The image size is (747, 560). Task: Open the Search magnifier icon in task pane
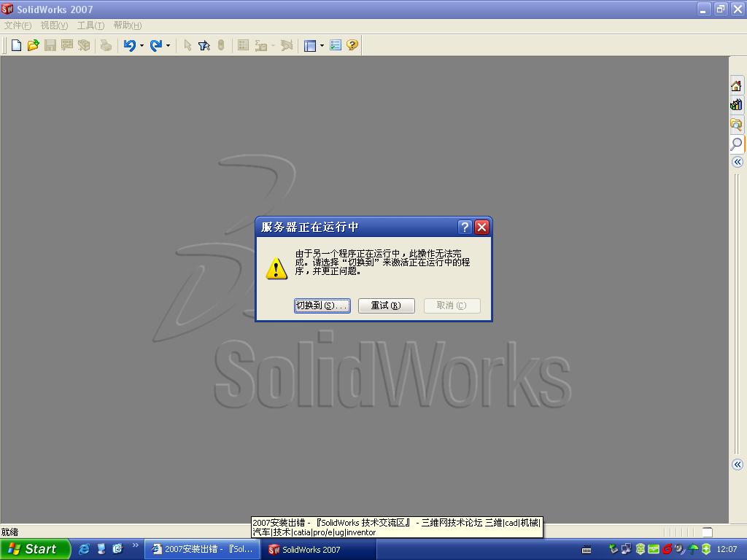736,144
